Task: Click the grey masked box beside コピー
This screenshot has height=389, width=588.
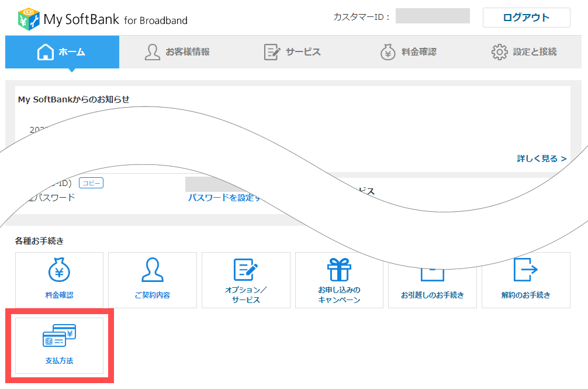Action: click(x=222, y=184)
